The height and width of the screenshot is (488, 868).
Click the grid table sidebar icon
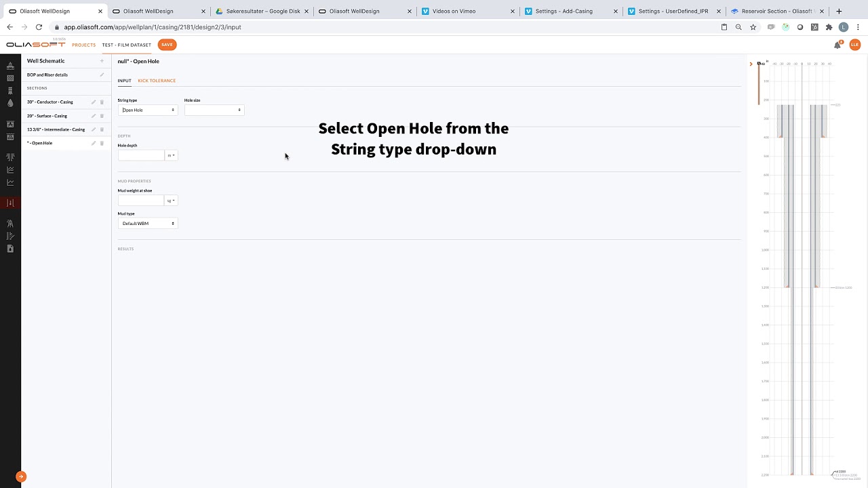[x=10, y=78]
